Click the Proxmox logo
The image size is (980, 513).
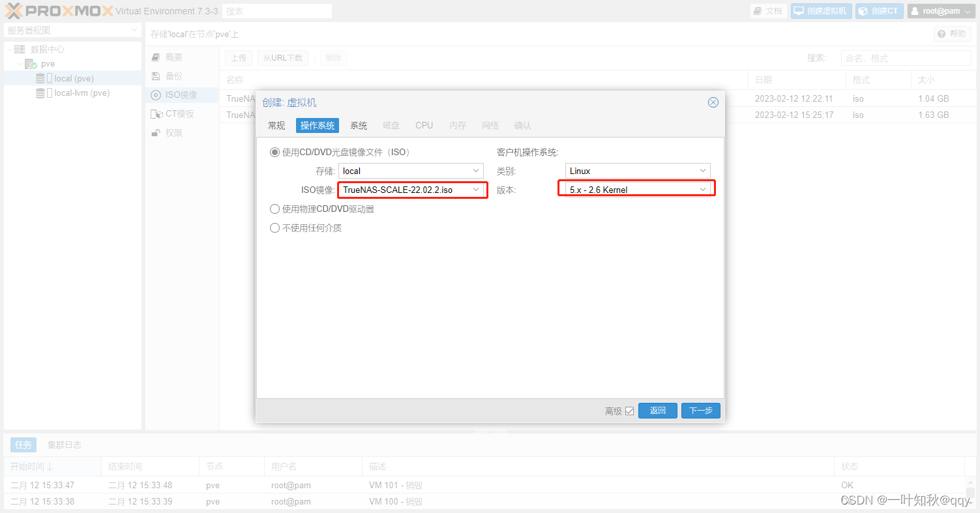(x=59, y=10)
